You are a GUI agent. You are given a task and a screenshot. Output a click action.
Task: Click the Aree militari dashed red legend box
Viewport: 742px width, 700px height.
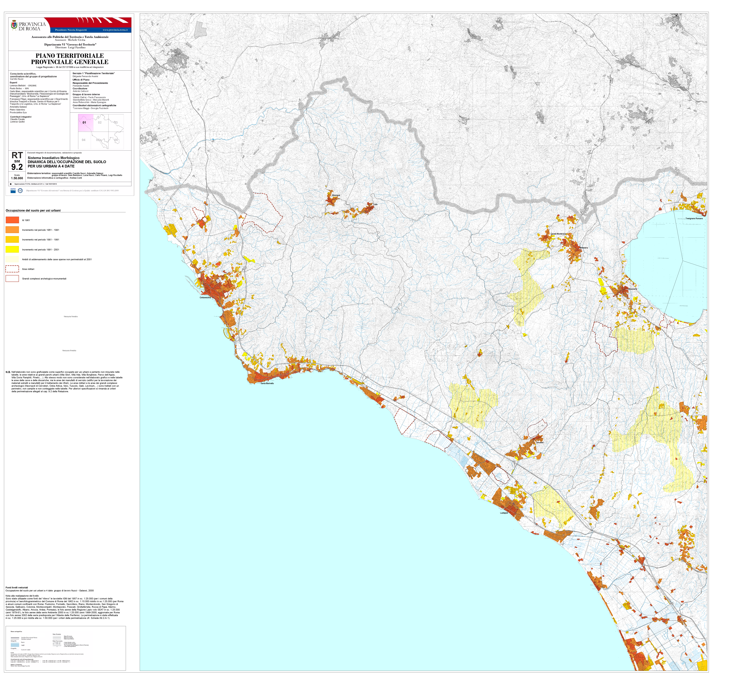click(12, 269)
